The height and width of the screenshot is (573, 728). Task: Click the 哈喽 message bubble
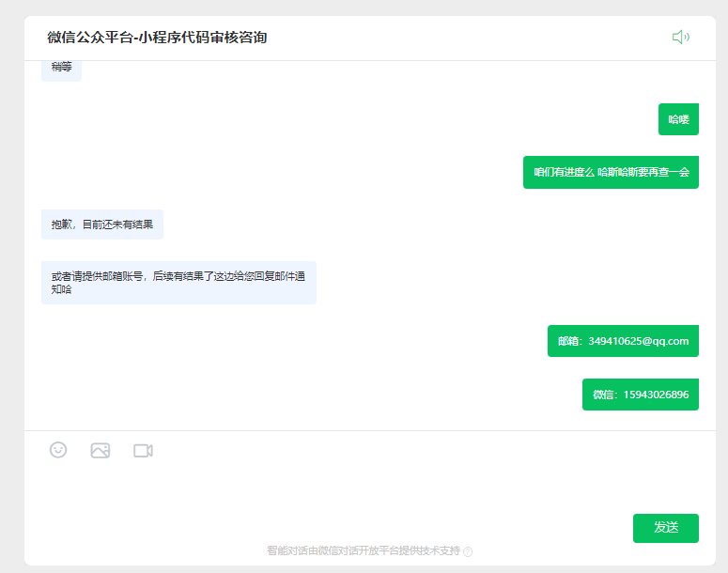pos(678,119)
